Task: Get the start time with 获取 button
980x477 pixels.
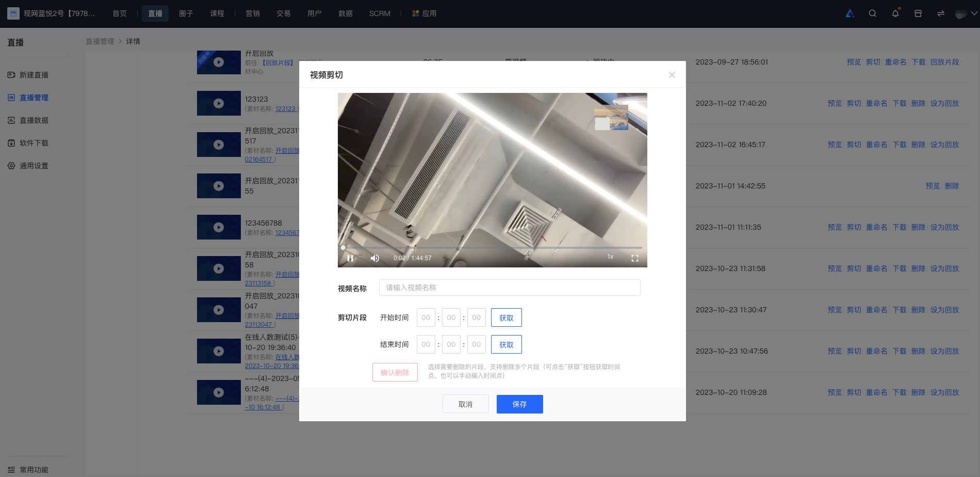Action: tap(507, 317)
